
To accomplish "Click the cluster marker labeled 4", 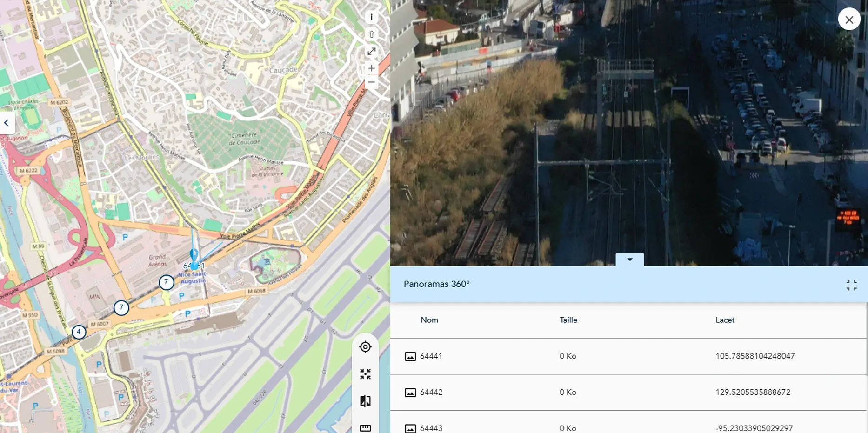I will pos(79,332).
